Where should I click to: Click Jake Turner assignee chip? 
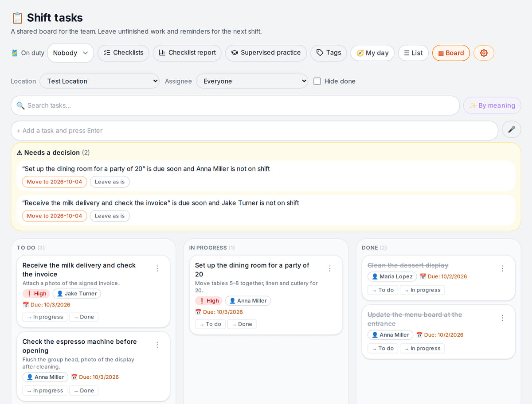[77, 293]
